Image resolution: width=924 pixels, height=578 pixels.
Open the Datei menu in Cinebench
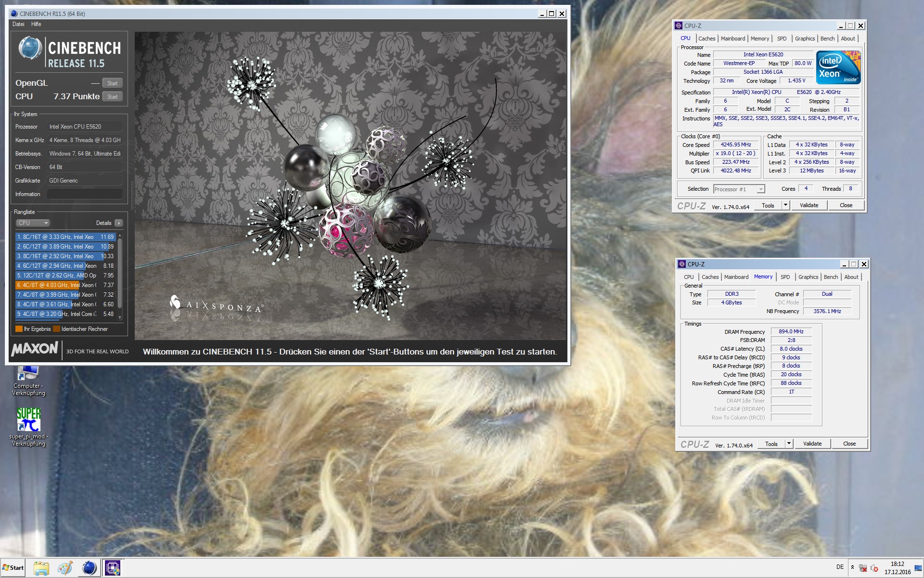[x=18, y=24]
